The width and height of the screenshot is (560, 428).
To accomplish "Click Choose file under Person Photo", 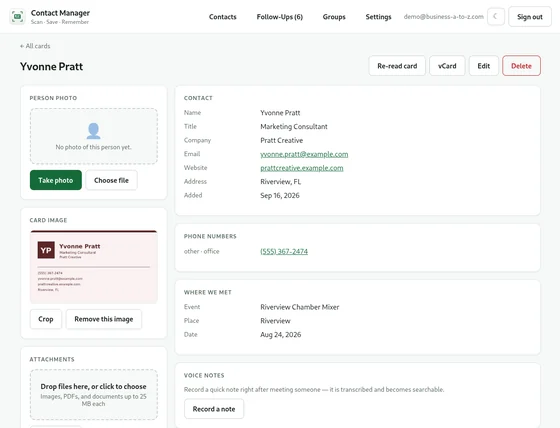I will [111, 180].
